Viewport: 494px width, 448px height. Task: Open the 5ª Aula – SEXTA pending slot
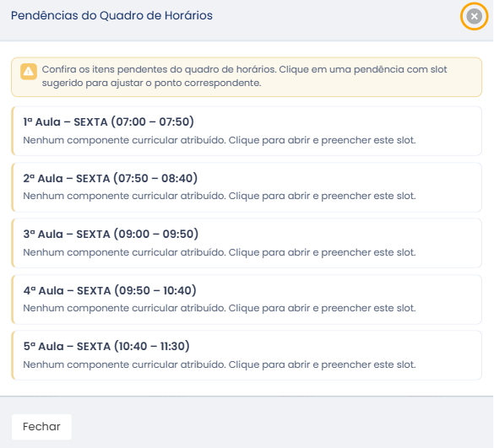click(247, 355)
